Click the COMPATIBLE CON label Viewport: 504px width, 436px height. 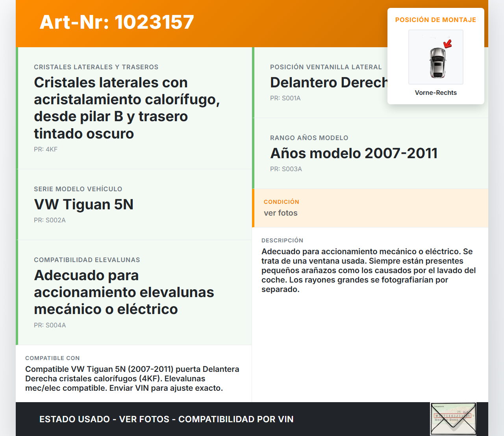tap(52, 358)
